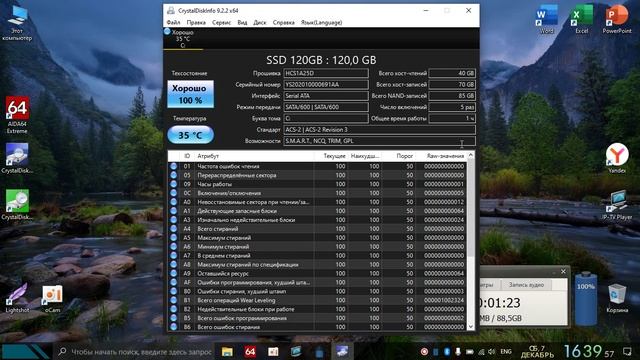Click the Серийный номер field

[x=326, y=84]
